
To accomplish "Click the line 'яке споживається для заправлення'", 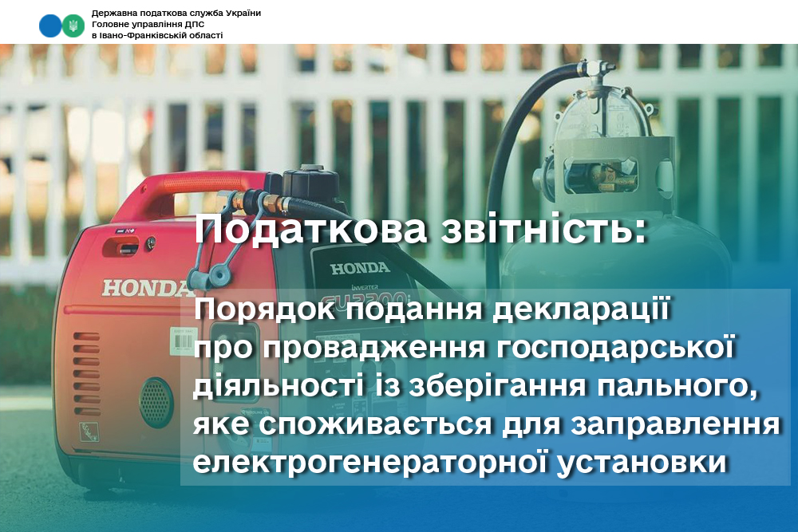I will click(487, 424).
